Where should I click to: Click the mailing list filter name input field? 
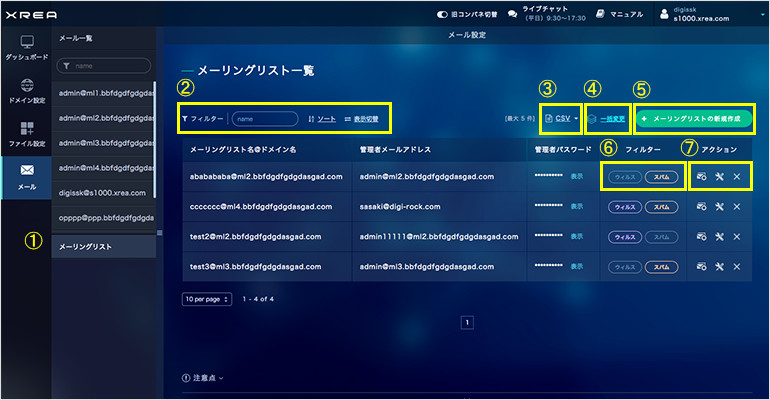[x=265, y=118]
